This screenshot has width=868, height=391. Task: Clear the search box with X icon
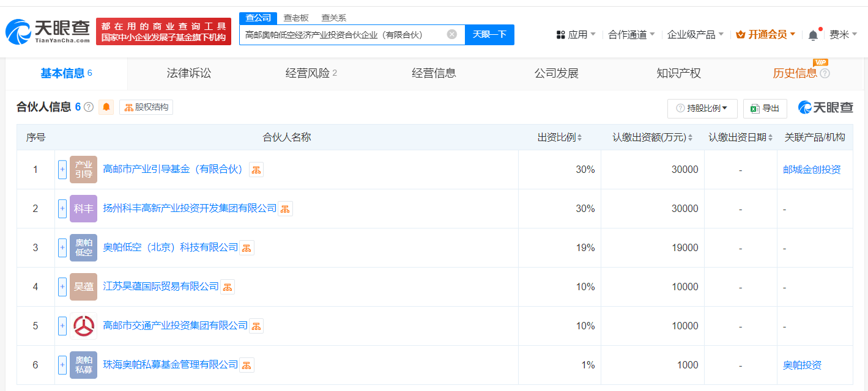(x=452, y=34)
